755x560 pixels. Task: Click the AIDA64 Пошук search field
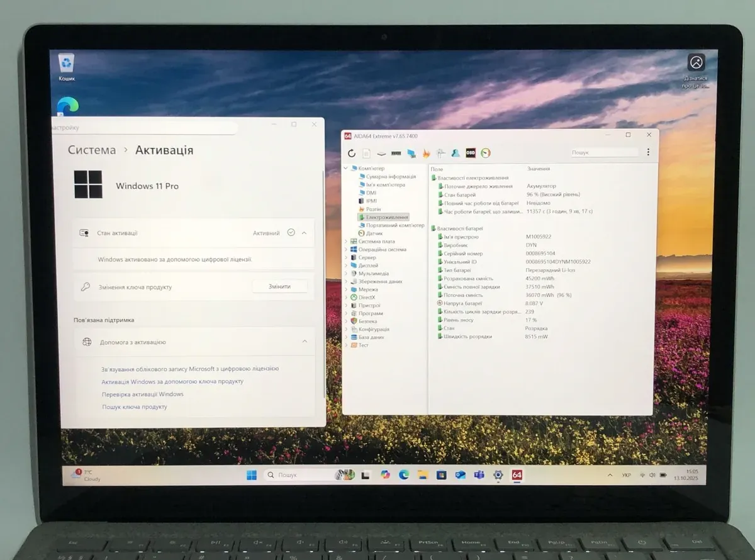coord(604,153)
